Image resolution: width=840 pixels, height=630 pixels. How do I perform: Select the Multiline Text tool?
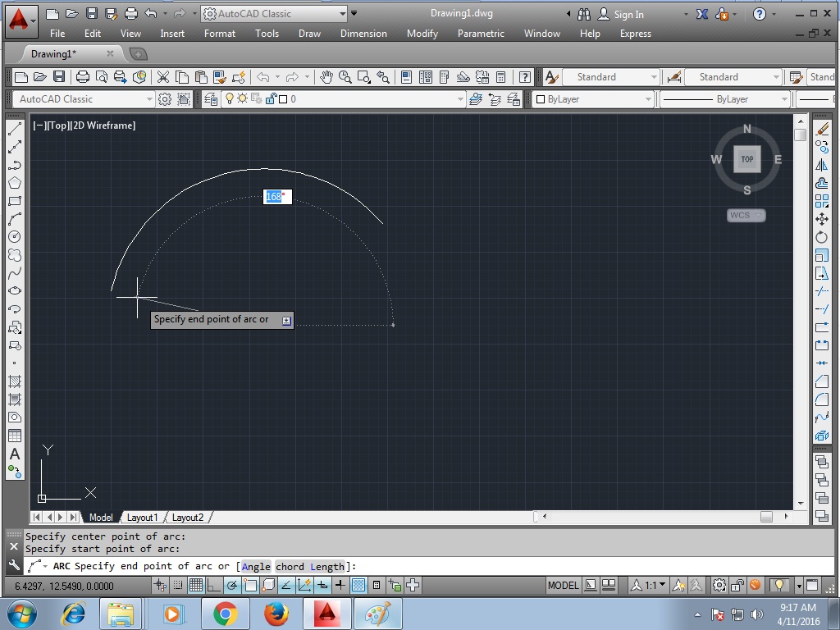(x=14, y=454)
